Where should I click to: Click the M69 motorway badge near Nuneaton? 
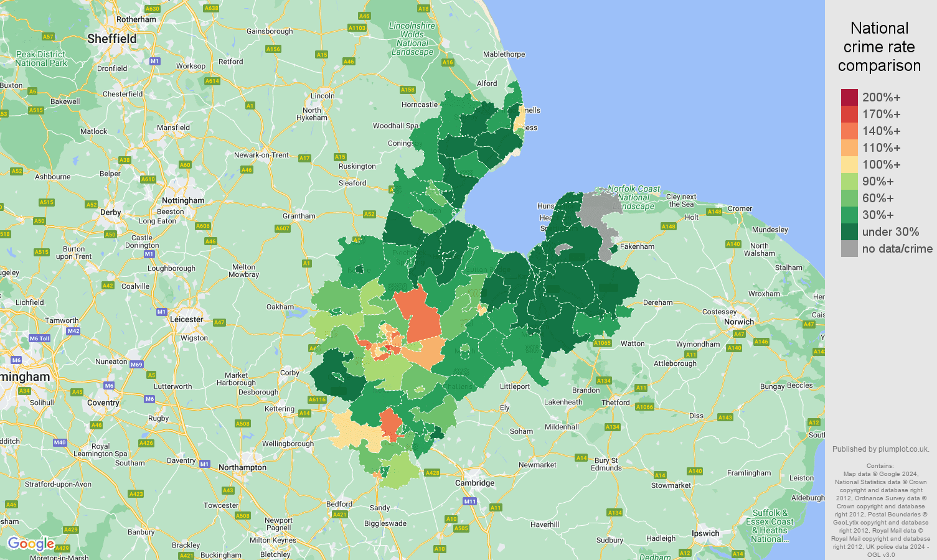pos(136,364)
